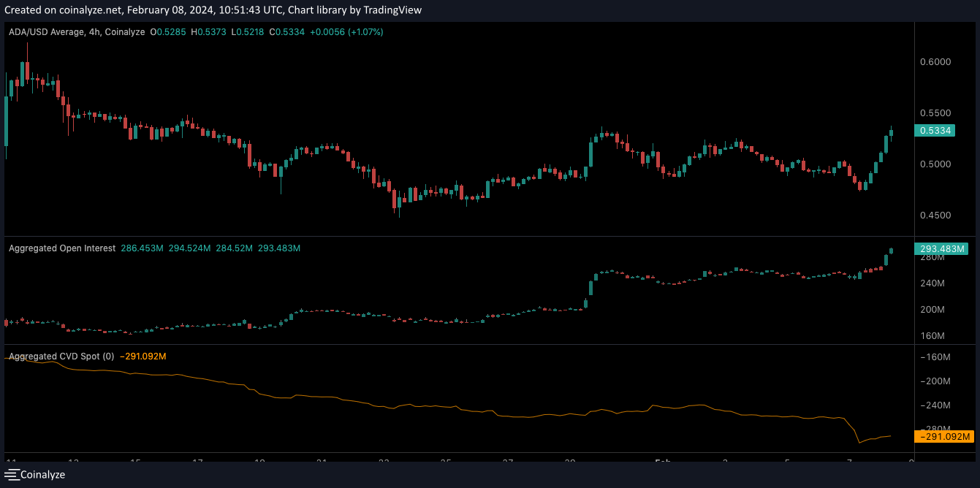Select the ADA/USD Average chart legend
Image resolution: width=980 pixels, height=488 pixels.
tap(76, 32)
